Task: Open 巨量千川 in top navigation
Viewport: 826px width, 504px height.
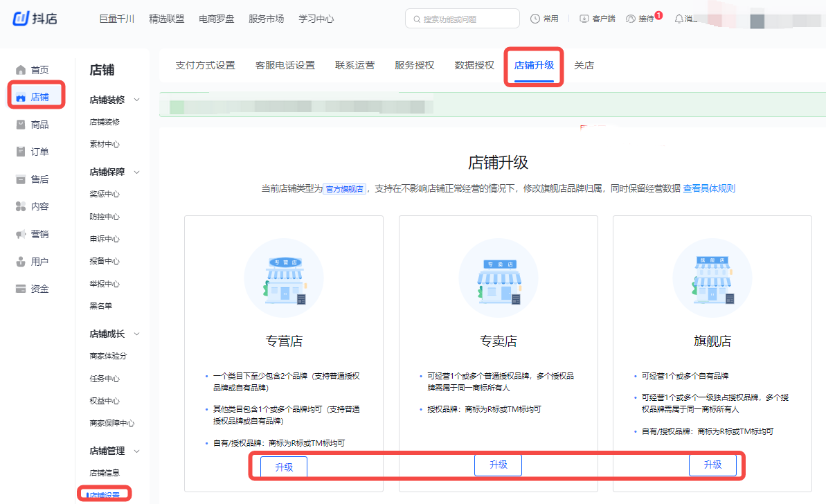Action: point(117,19)
